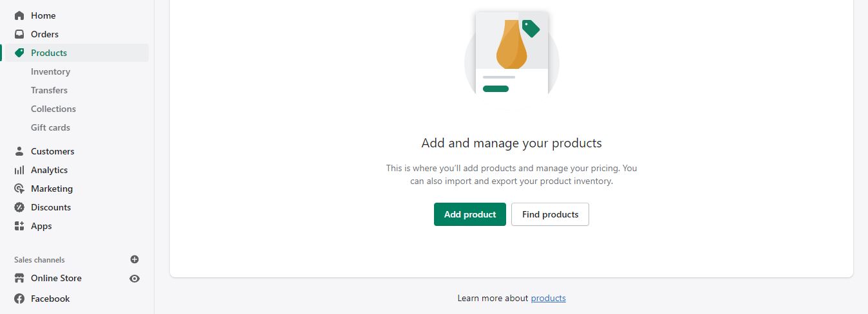
Task: View online store via eye icon
Action: pos(135,279)
